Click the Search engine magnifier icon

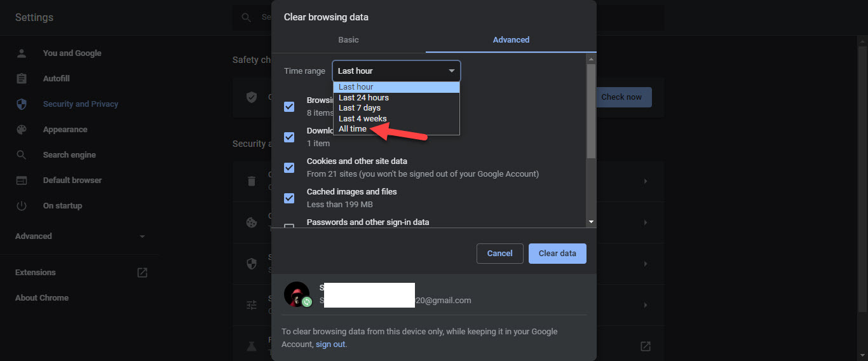(x=22, y=155)
